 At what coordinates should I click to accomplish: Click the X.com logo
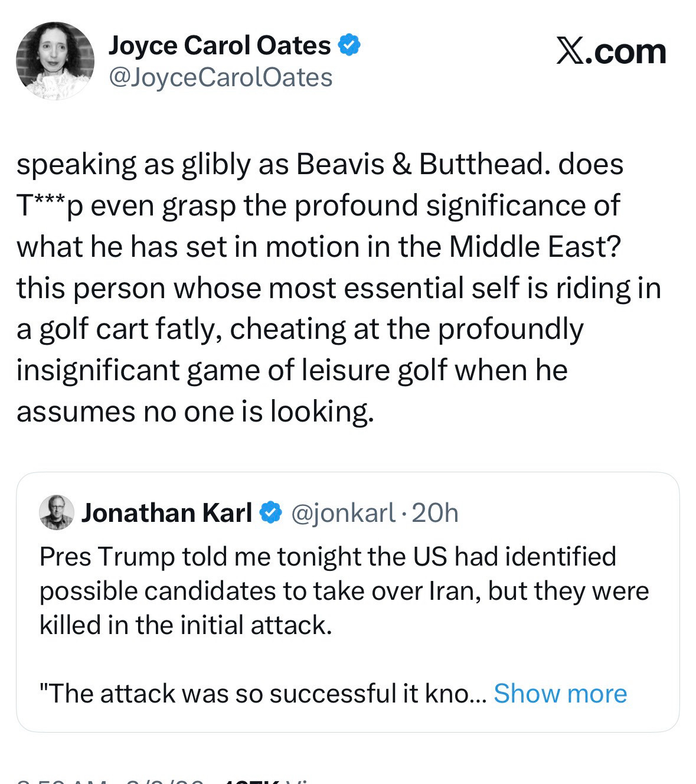coord(611,52)
